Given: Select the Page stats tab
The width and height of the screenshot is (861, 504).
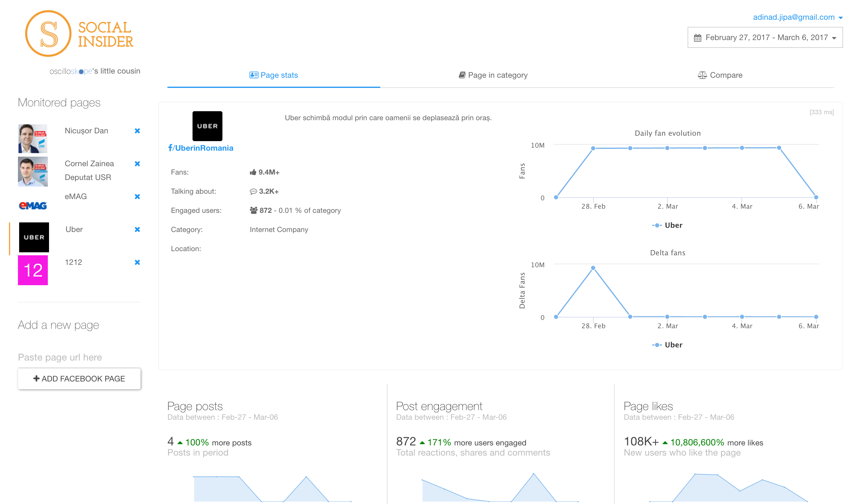Looking at the screenshot, I should (274, 75).
